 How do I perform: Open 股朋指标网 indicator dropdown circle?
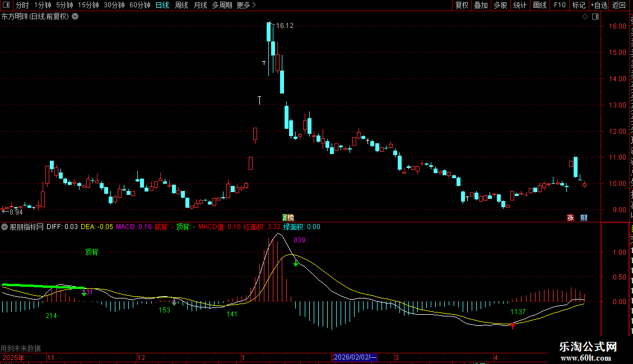coord(4,227)
